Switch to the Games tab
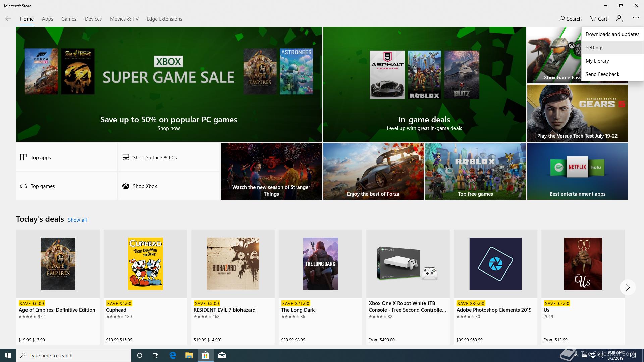This screenshot has height=362, width=644. tap(69, 19)
